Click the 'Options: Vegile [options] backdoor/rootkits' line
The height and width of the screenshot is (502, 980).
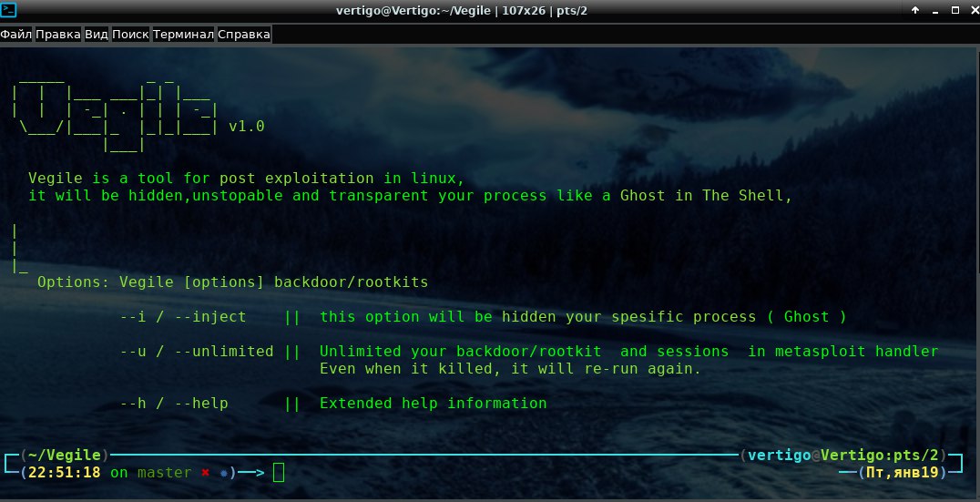click(x=233, y=282)
